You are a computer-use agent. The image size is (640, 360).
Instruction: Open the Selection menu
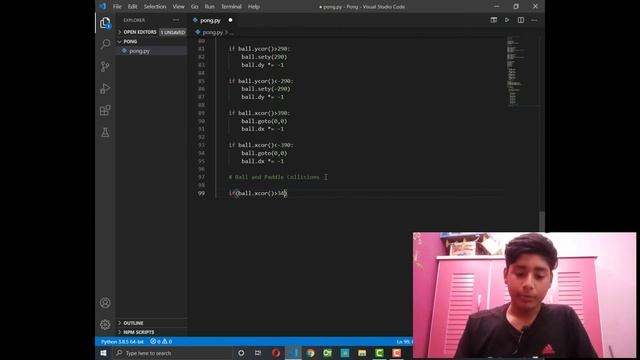click(155, 7)
